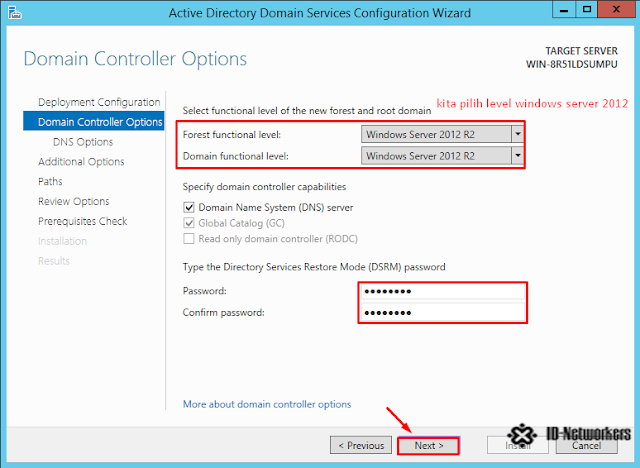Click the 'Domain functional level:' label
Image resolution: width=640 pixels, height=468 pixels.
point(236,156)
